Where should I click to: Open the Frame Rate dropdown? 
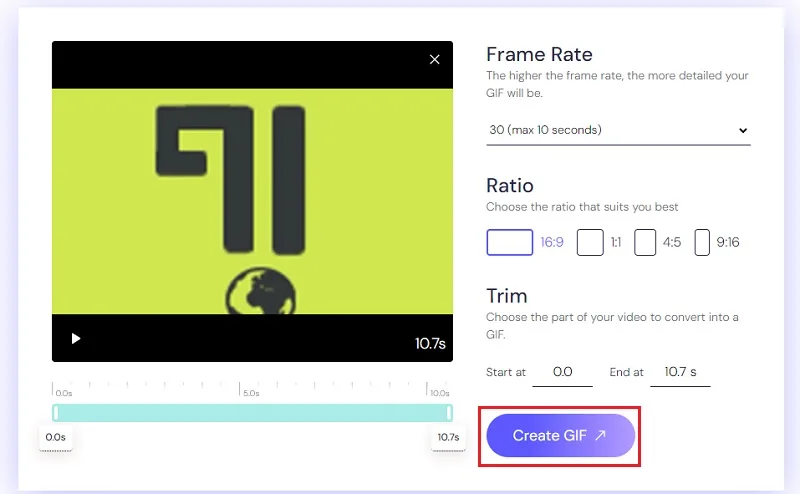coord(618,130)
